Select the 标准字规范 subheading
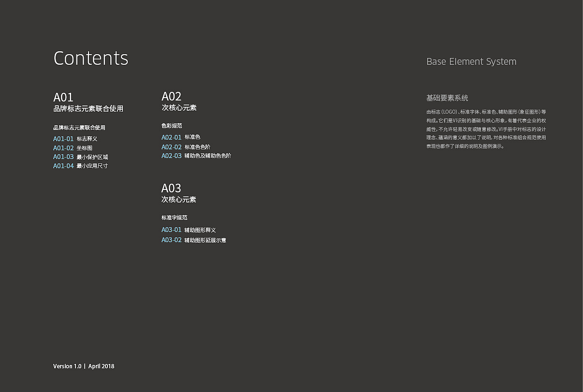 [174, 218]
